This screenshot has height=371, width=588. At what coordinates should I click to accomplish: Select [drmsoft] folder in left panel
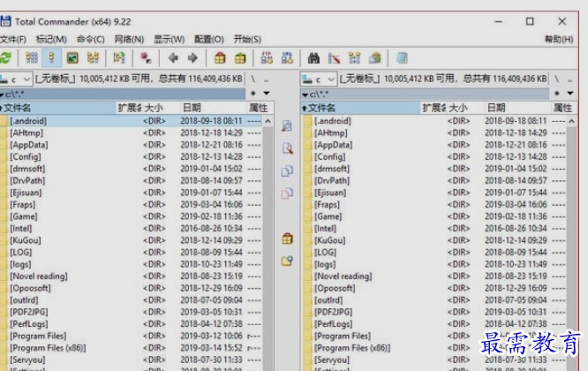click(x=132, y=169)
